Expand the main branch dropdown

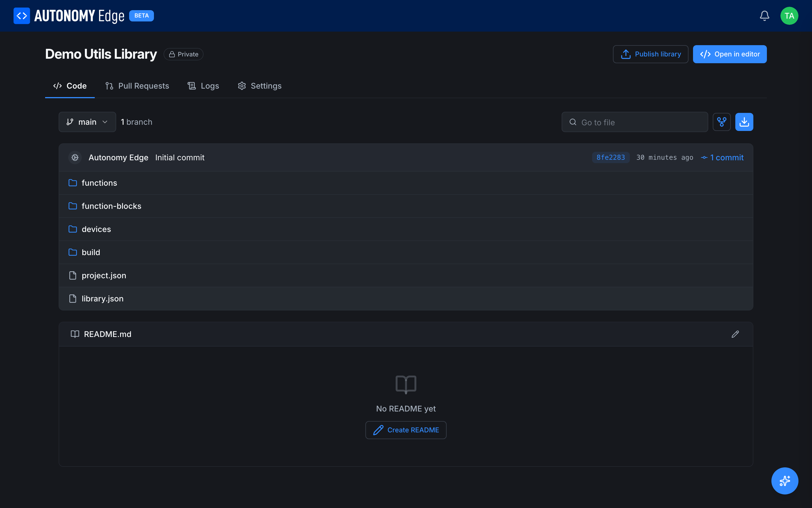tap(87, 122)
